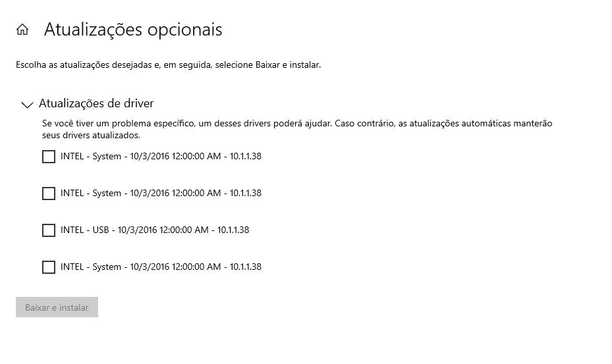The height and width of the screenshot is (364, 612).
Task: Click the Atualizações opcionais page title
Action: (133, 30)
